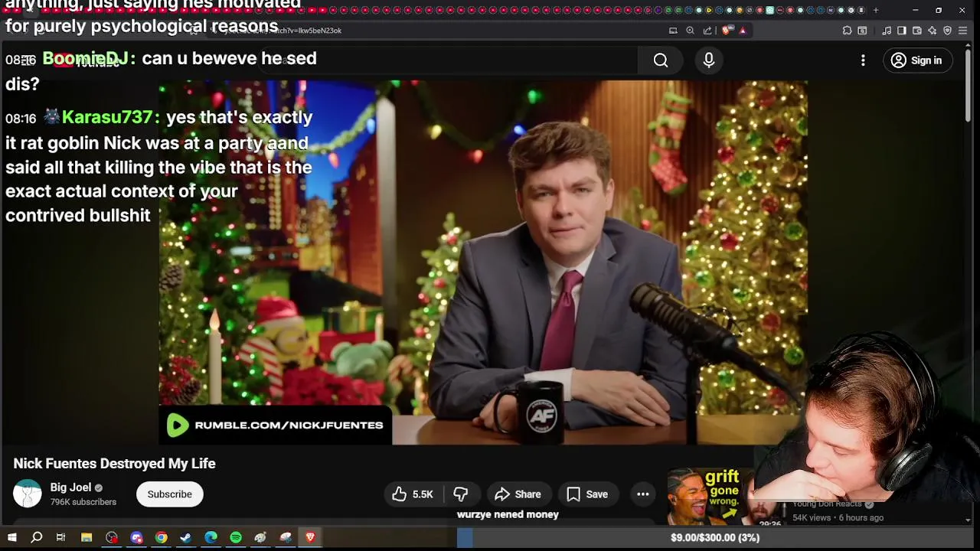Open the browser extensions puzzle icon

pos(847,31)
